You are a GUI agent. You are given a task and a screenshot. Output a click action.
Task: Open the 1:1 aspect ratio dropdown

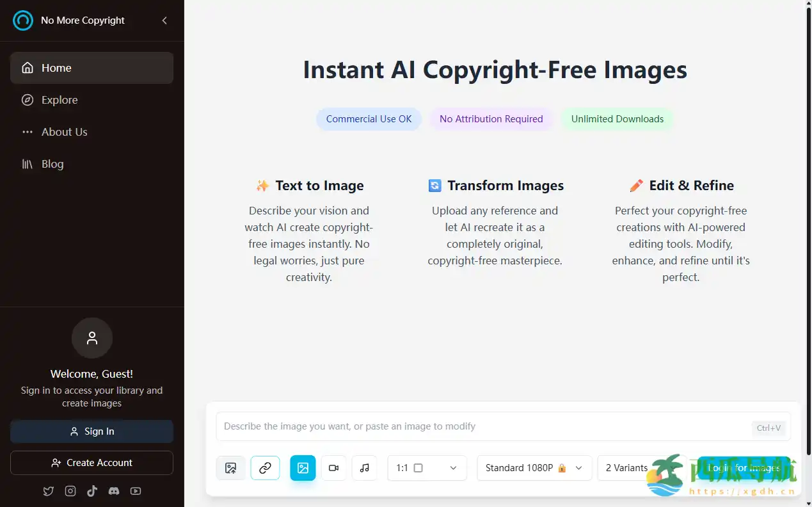point(426,468)
